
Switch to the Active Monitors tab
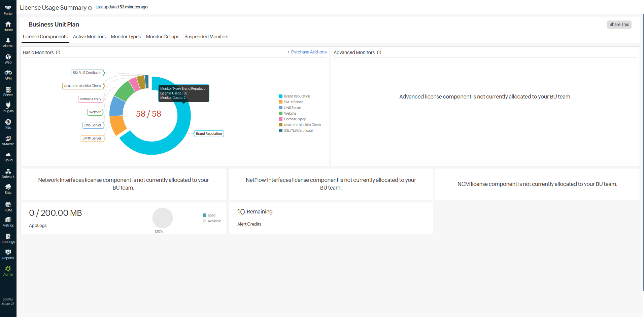coord(89,37)
